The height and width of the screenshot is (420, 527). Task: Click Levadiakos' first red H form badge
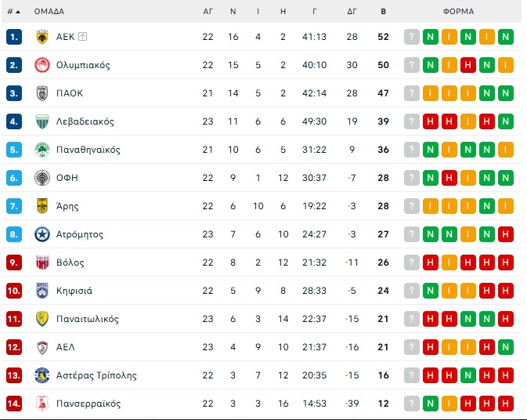(431, 121)
